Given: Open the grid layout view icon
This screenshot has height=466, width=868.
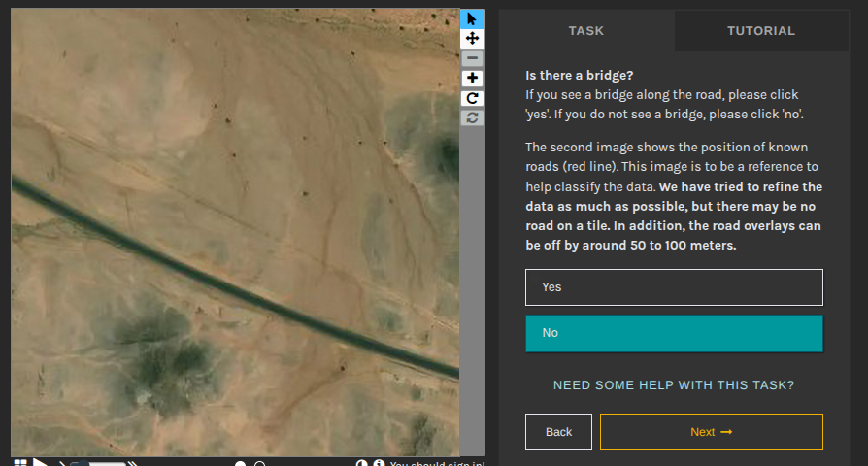Looking at the screenshot, I should click(x=20, y=463).
